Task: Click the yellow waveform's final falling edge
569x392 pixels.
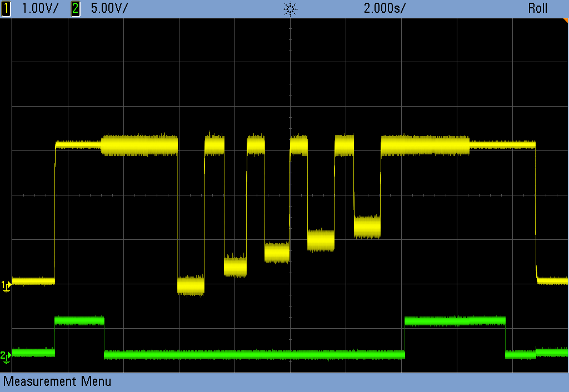Action: [x=536, y=211]
